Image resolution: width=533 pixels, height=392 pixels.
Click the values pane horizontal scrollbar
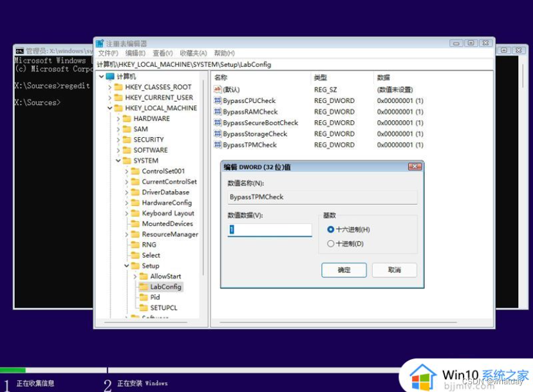tap(338, 322)
